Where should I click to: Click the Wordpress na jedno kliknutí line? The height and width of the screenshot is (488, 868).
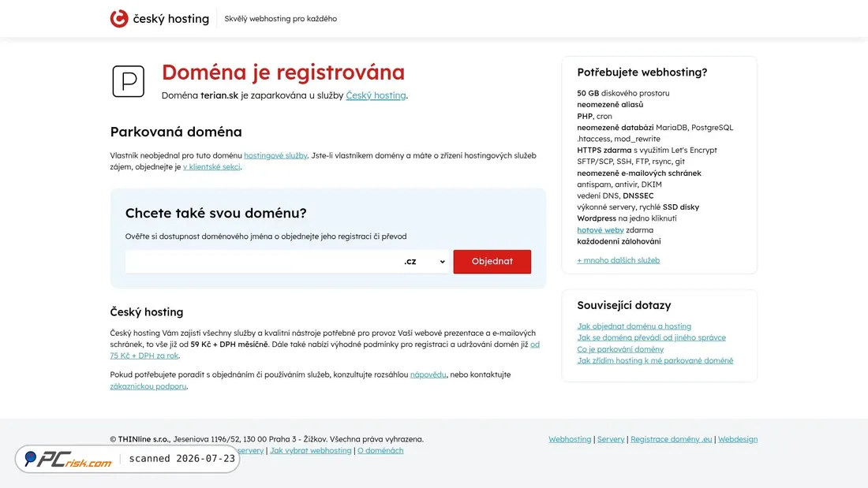627,218
